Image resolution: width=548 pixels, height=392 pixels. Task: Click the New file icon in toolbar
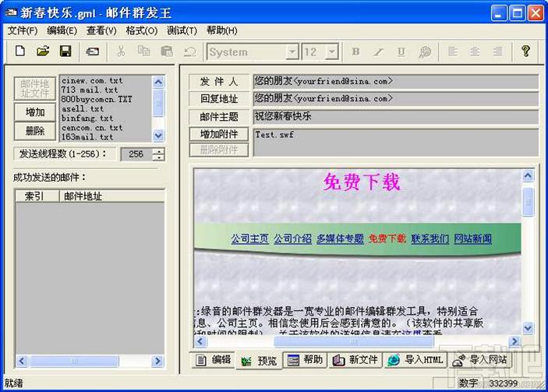click(x=19, y=51)
